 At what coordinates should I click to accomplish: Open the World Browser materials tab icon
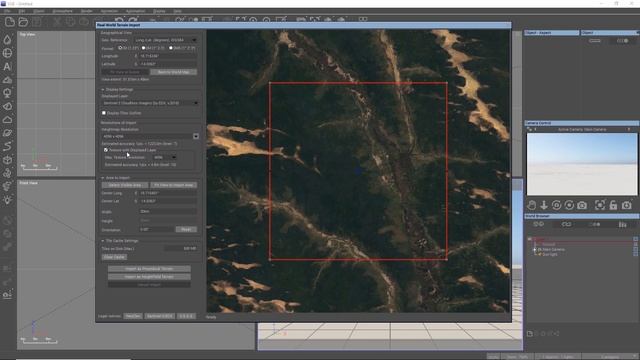coord(595,224)
